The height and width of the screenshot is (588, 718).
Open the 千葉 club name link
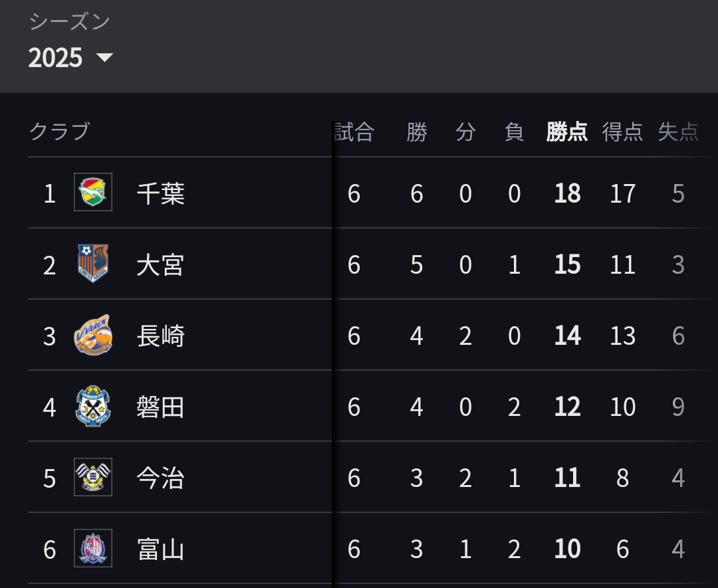point(161,193)
